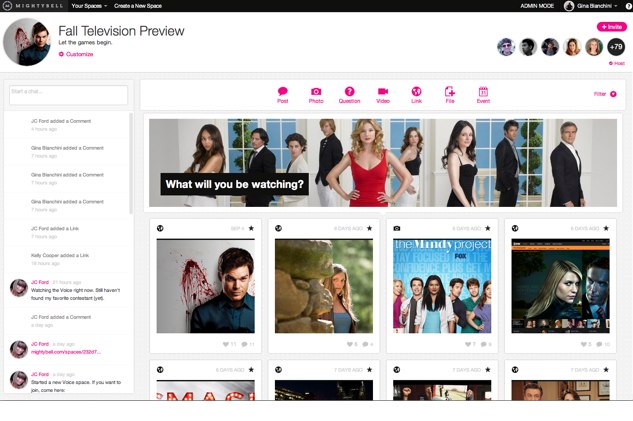Like the frog statue card
Viewport: 633px width, 421px height.
(x=350, y=344)
